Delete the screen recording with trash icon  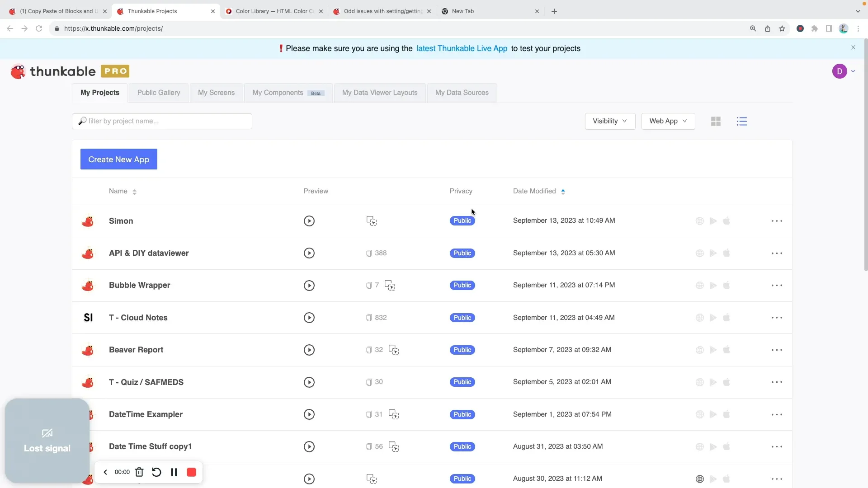(139, 472)
